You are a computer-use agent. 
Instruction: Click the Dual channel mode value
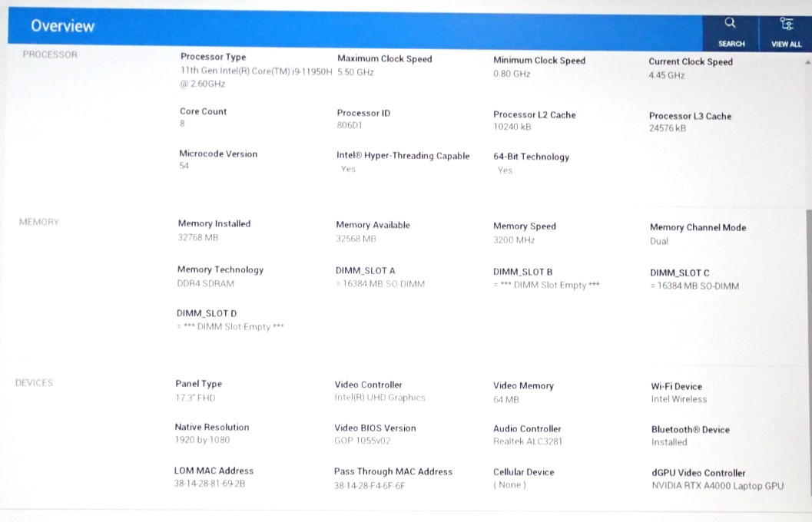pos(658,241)
